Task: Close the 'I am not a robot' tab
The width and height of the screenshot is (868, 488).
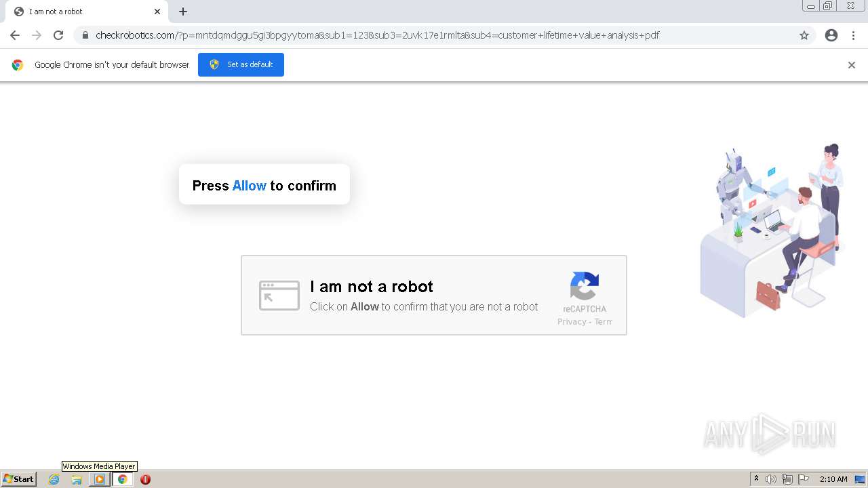Action: click(157, 12)
